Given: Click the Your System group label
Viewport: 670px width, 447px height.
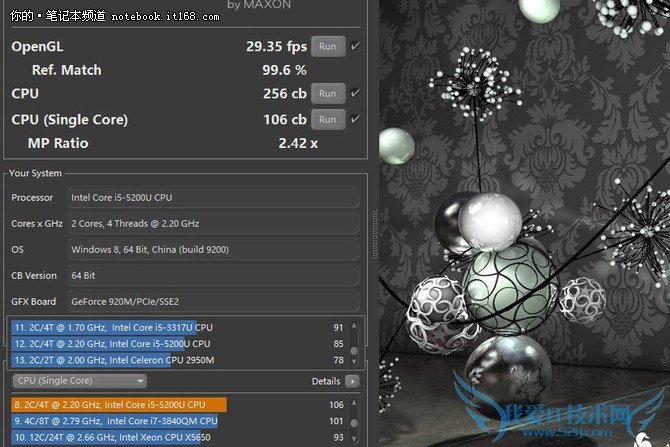Looking at the screenshot, I should [35, 173].
